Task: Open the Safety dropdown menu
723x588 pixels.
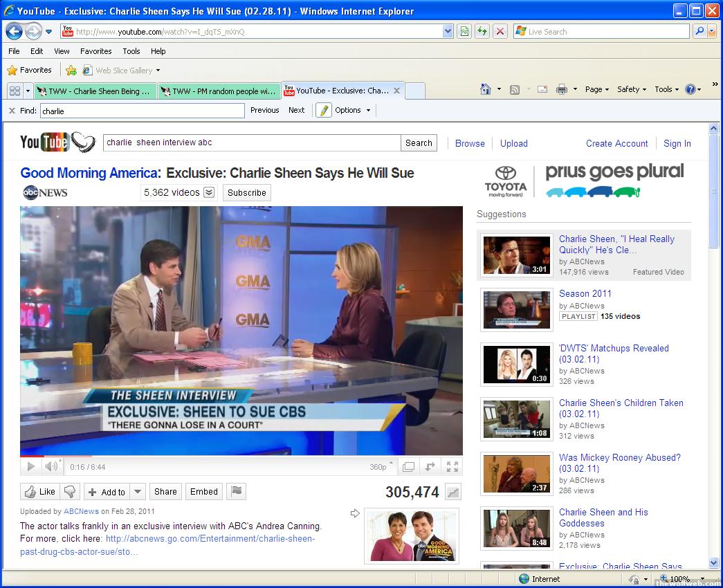Action: (x=632, y=89)
